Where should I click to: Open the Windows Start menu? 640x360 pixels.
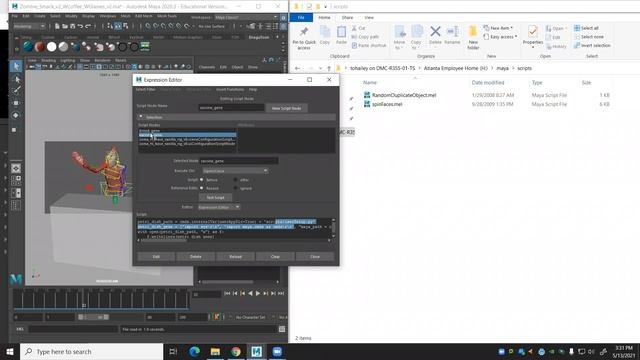point(10,351)
